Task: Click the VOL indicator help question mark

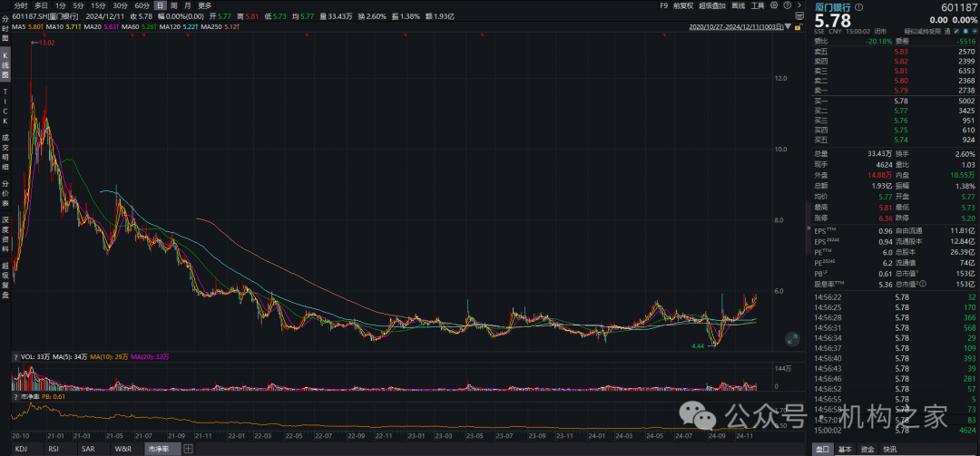Action: click(x=15, y=356)
